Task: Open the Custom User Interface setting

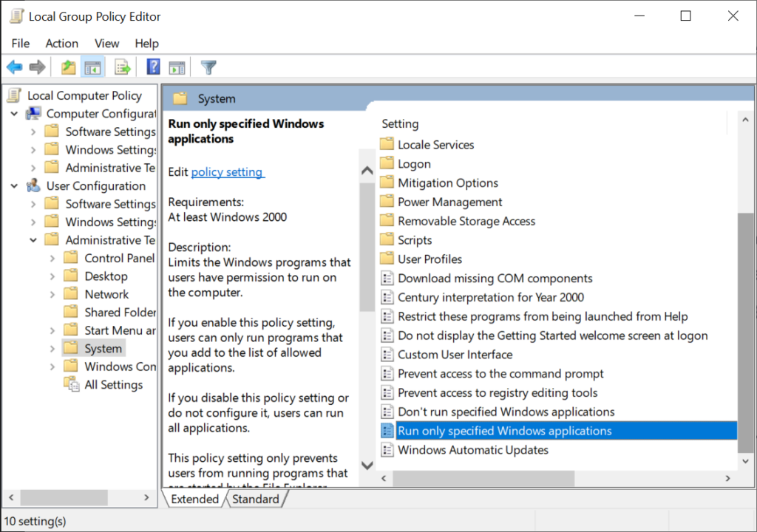Action: 454,354
